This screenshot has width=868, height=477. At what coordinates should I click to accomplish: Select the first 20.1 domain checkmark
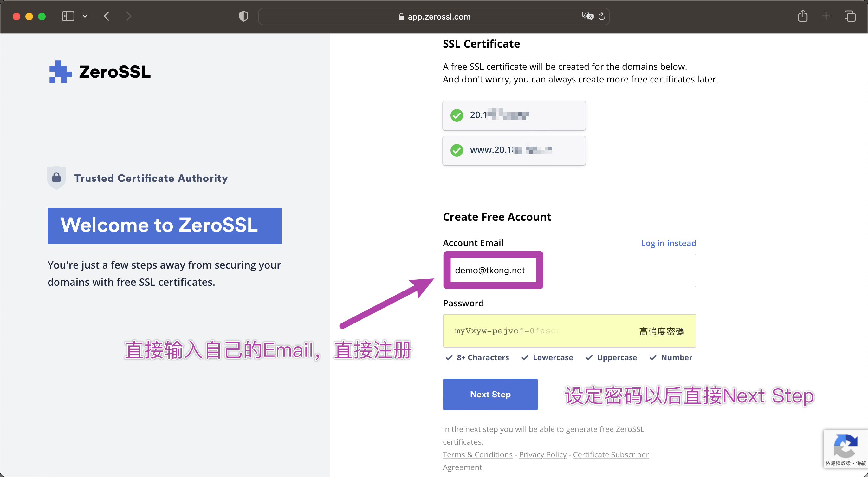click(x=457, y=115)
